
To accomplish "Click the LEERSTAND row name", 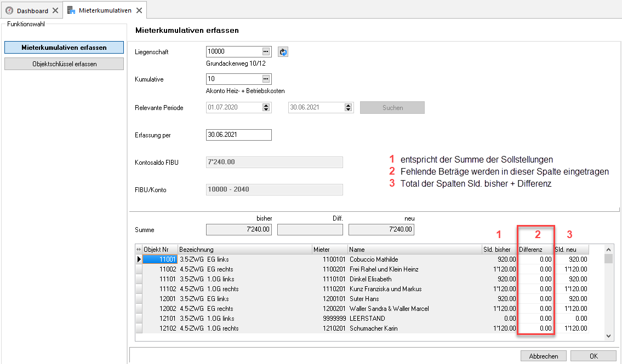I will tap(367, 319).
